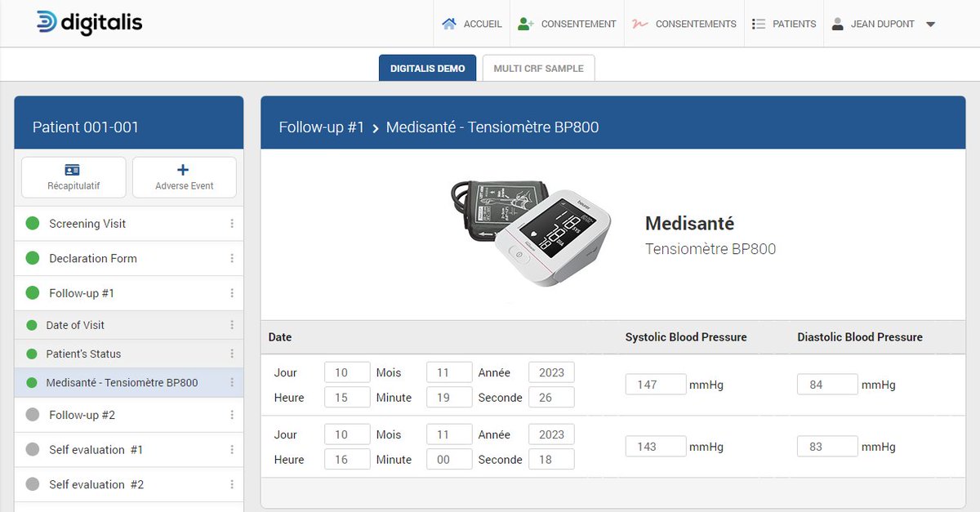
Task: Open Consentements in the top navigation
Action: pyautogui.click(x=684, y=24)
